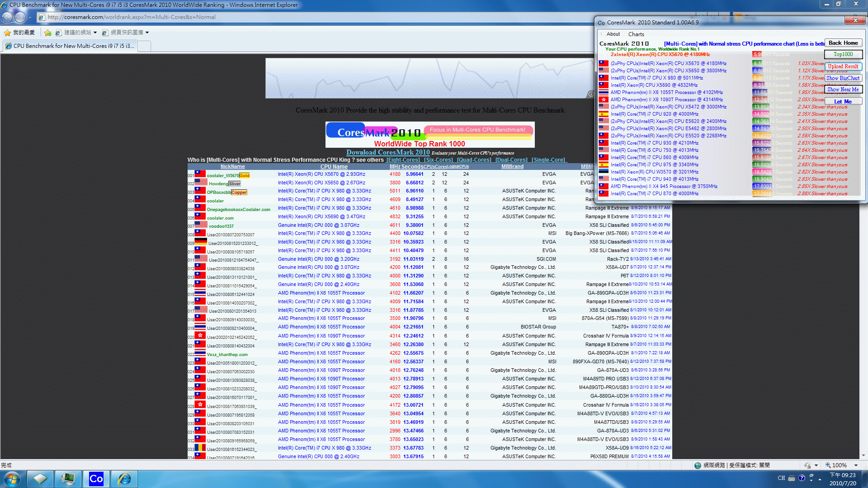Click the Let Me button
The width and height of the screenshot is (868, 488).
pyautogui.click(x=843, y=101)
